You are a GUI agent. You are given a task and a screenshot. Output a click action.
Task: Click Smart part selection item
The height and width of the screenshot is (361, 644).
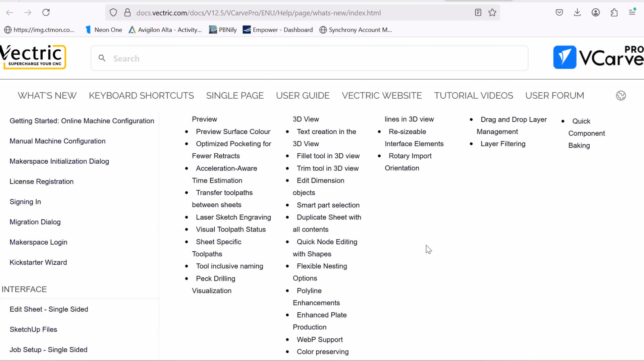click(x=328, y=205)
